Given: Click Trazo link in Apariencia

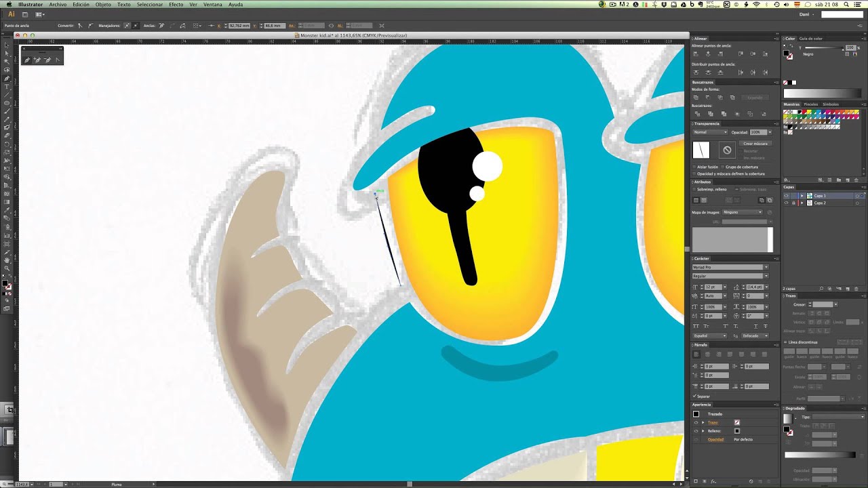Looking at the screenshot, I should pos(713,422).
